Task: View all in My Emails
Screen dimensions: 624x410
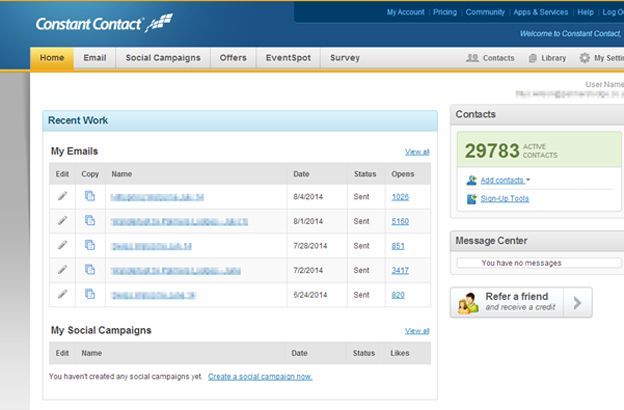Action: [417, 152]
